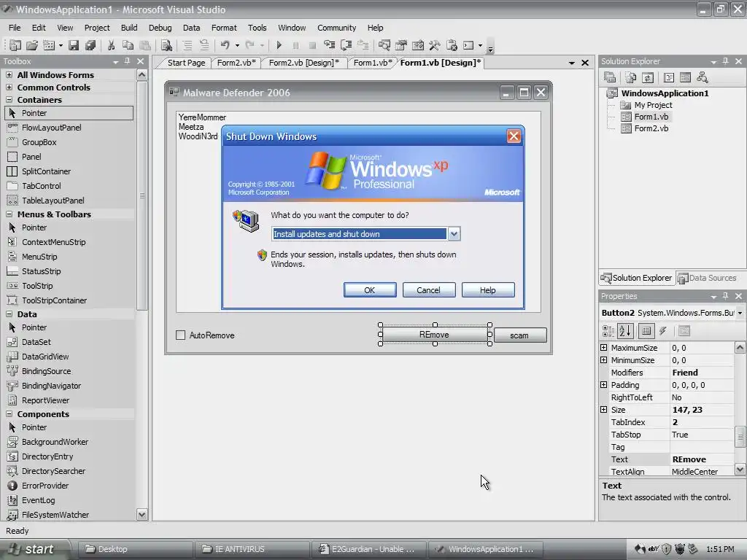This screenshot has height=560, width=747.
Task: Click the Open File toolbar icon
Action: (32, 45)
